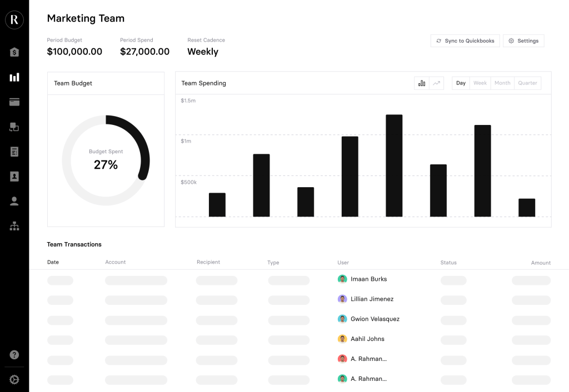This screenshot has height=392, width=569.
Task: Switch Team Spending to bar chart view
Action: pos(422,83)
